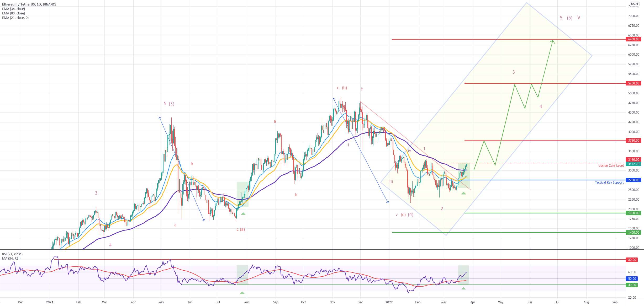Click the 2022 year label on time axis

click(389, 302)
